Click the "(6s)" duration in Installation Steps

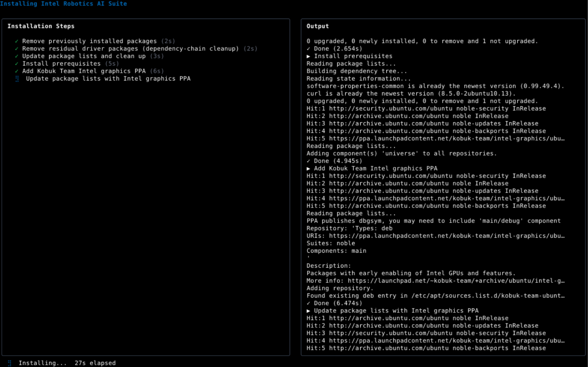coord(157,71)
